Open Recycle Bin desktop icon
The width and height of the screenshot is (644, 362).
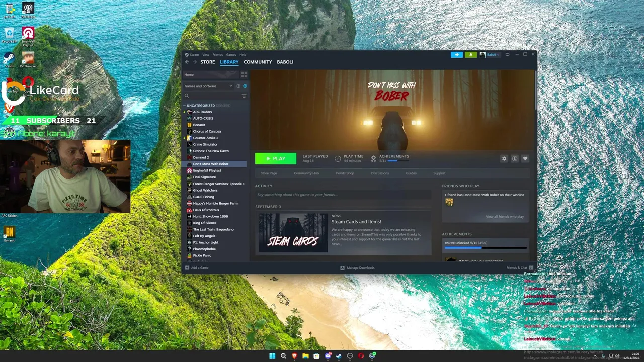[x=9, y=34]
